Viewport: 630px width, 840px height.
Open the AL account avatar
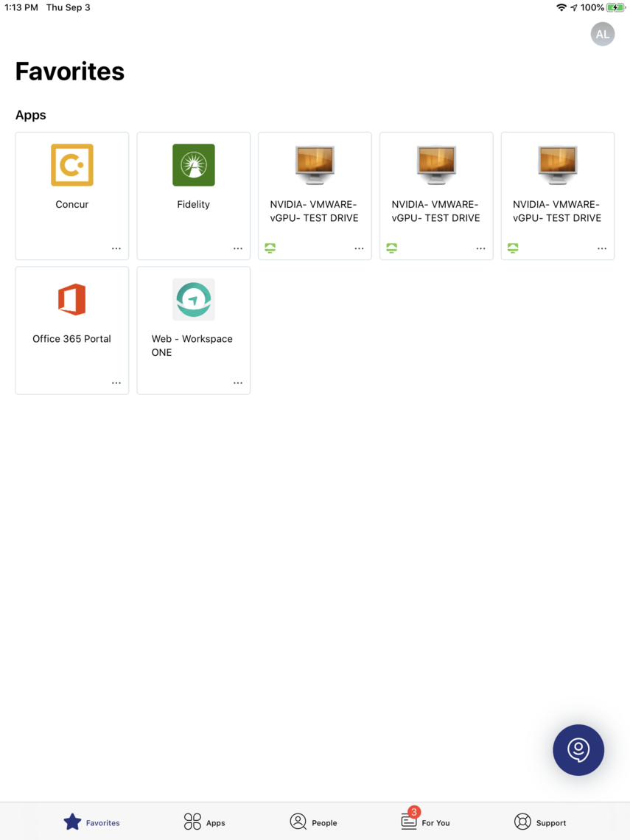click(602, 34)
